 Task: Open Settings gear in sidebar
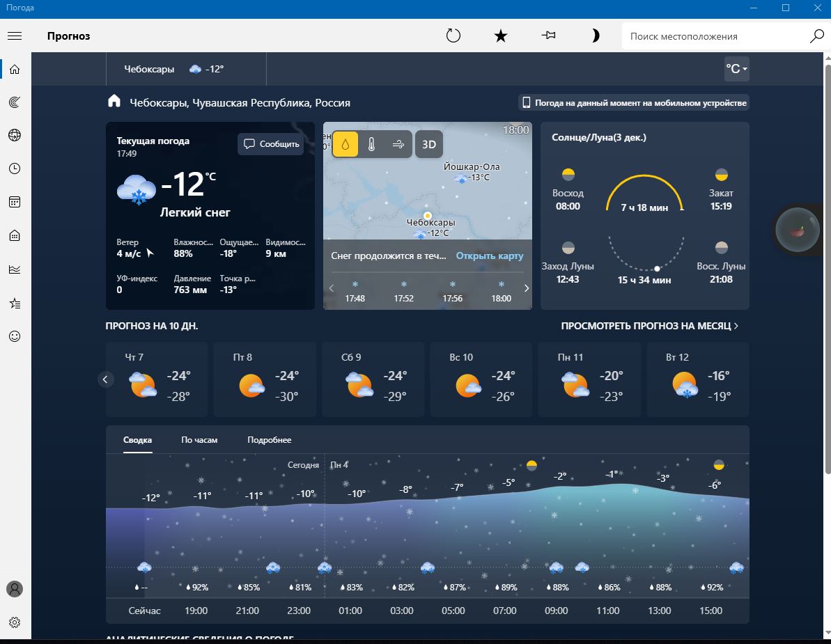[15, 622]
